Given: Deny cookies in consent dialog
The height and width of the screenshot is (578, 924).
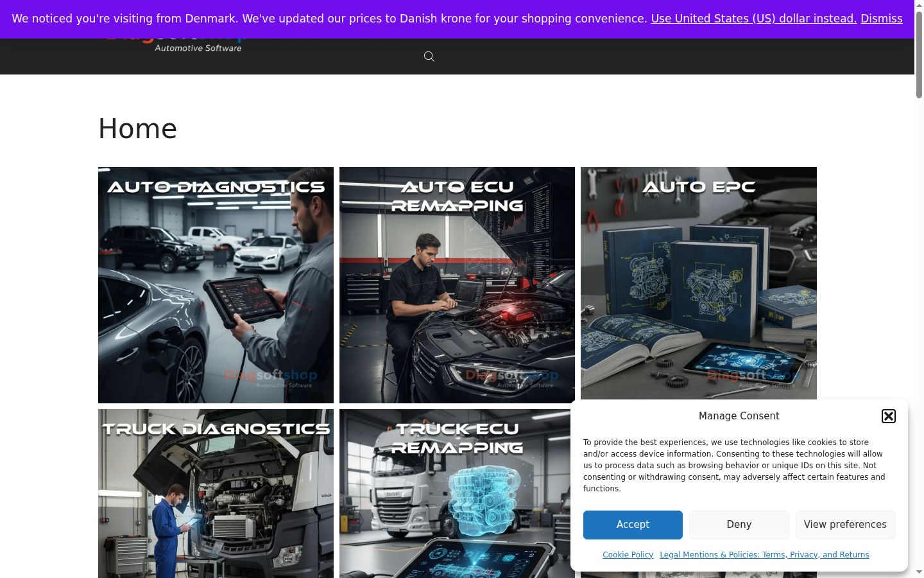Looking at the screenshot, I should click(x=739, y=525).
